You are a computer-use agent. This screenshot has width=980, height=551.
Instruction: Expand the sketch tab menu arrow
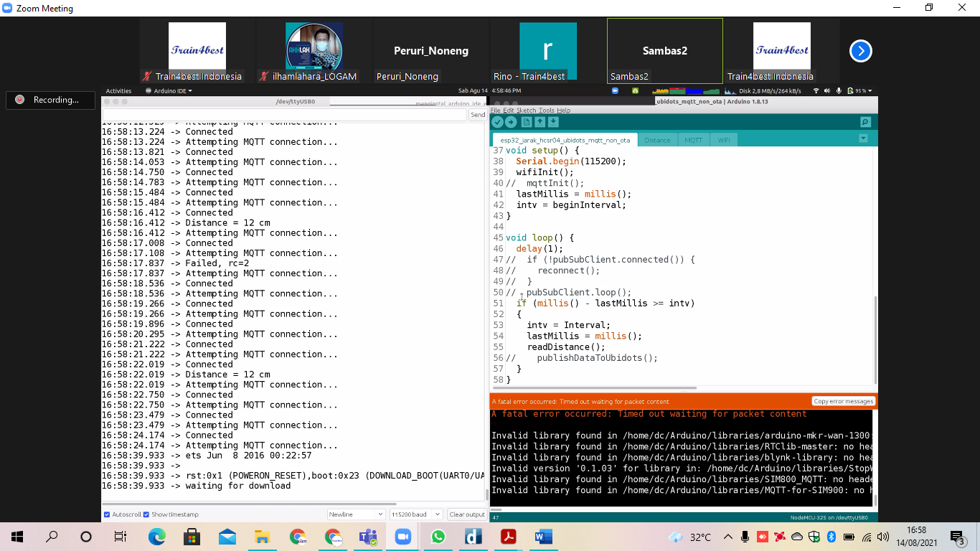point(863,138)
